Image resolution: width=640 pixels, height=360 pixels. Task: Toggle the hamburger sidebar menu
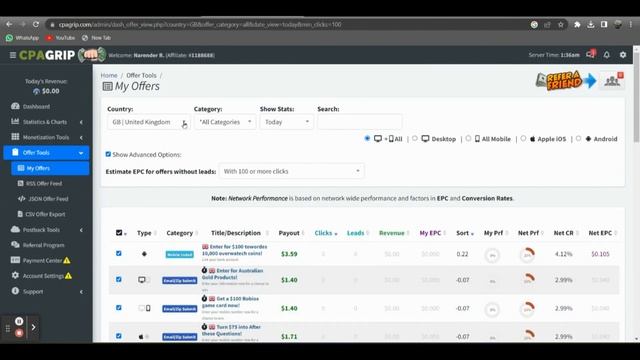click(x=13, y=55)
